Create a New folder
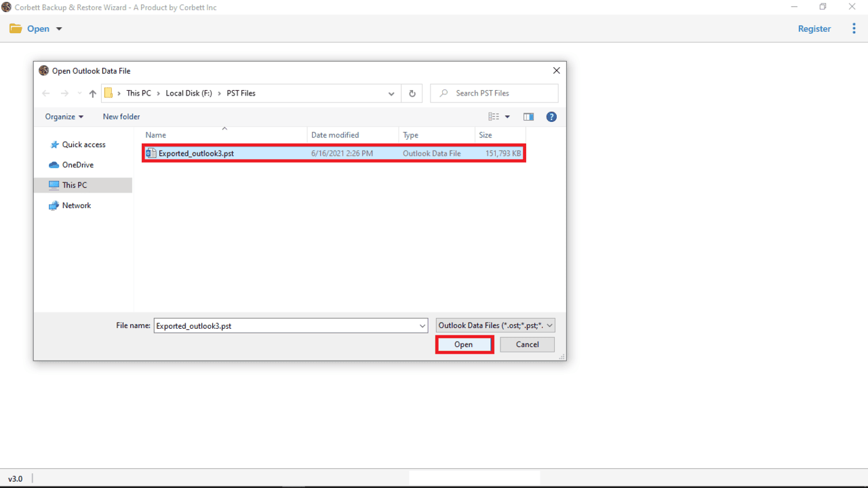Image resolution: width=868 pixels, height=488 pixels. [x=121, y=117]
